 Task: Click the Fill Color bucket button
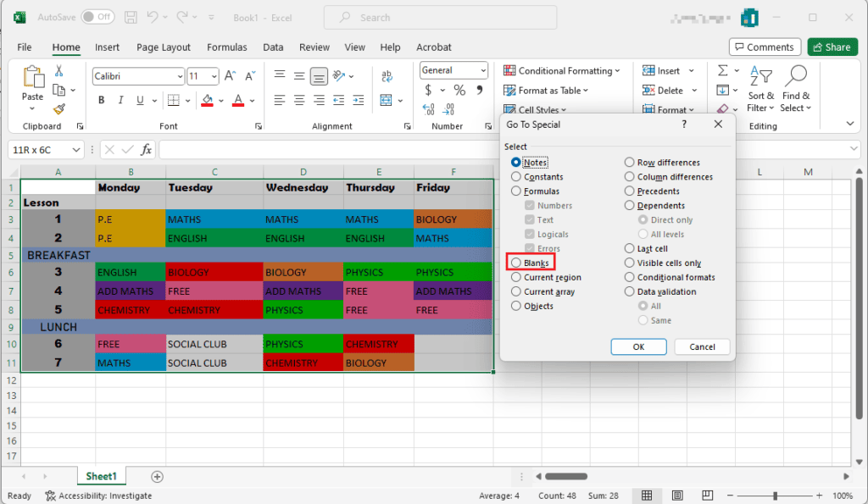207,100
